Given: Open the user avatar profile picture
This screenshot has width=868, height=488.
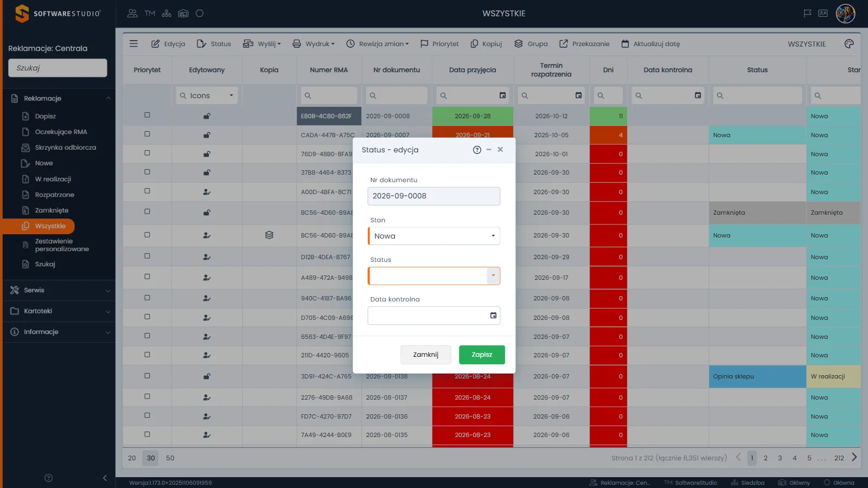Looking at the screenshot, I should click(x=845, y=14).
